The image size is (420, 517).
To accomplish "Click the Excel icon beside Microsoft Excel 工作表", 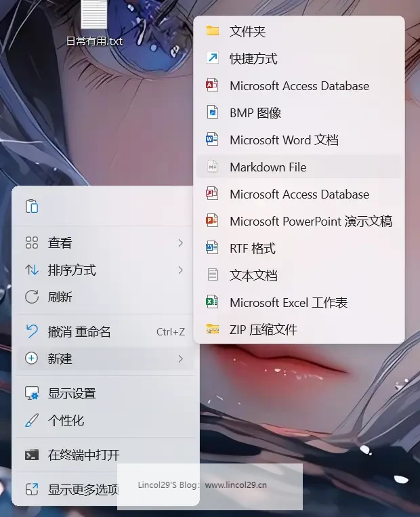I will click(213, 302).
